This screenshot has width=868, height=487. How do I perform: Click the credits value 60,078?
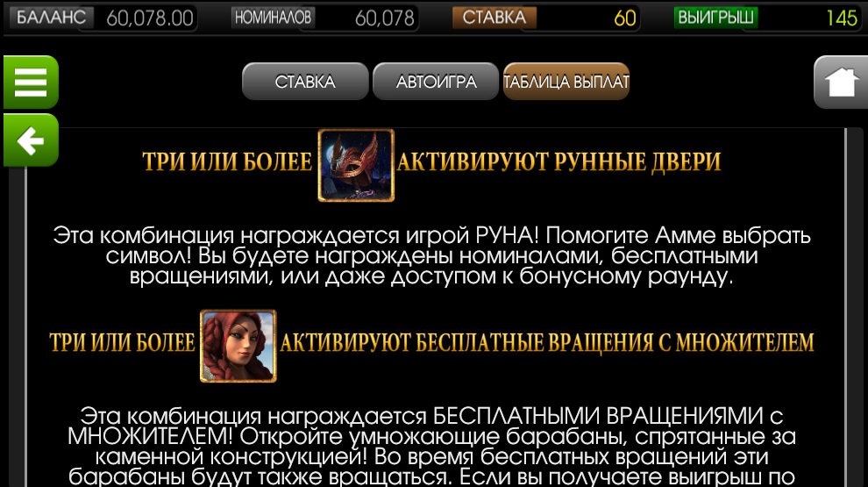384,18
